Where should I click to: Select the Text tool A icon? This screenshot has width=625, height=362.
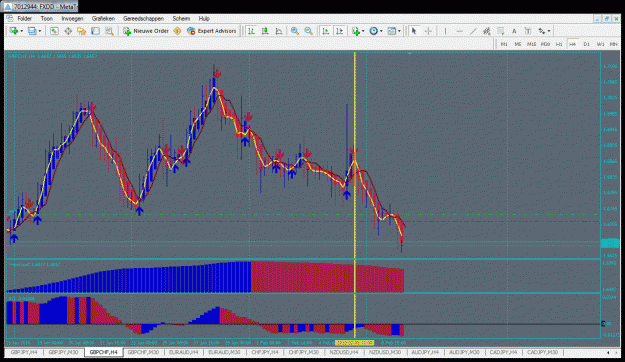(x=514, y=31)
